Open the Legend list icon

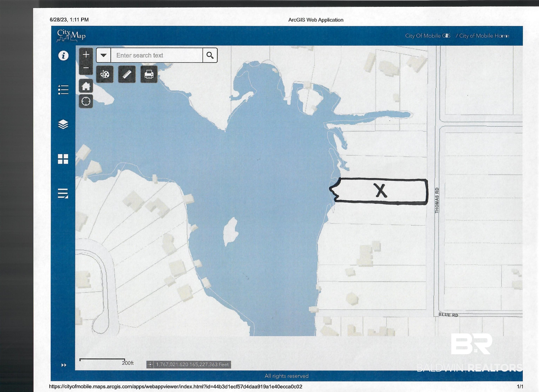pyautogui.click(x=63, y=90)
